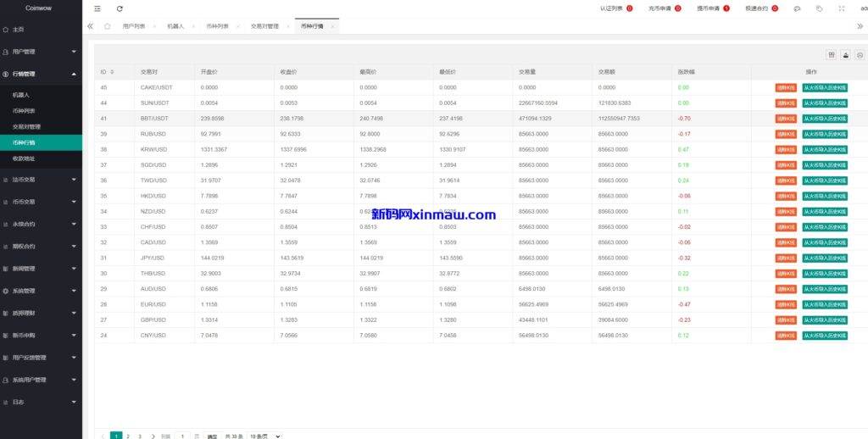Expand the 用户管理 sidebar menu
Screen dimensions: 868x439
pos(41,52)
